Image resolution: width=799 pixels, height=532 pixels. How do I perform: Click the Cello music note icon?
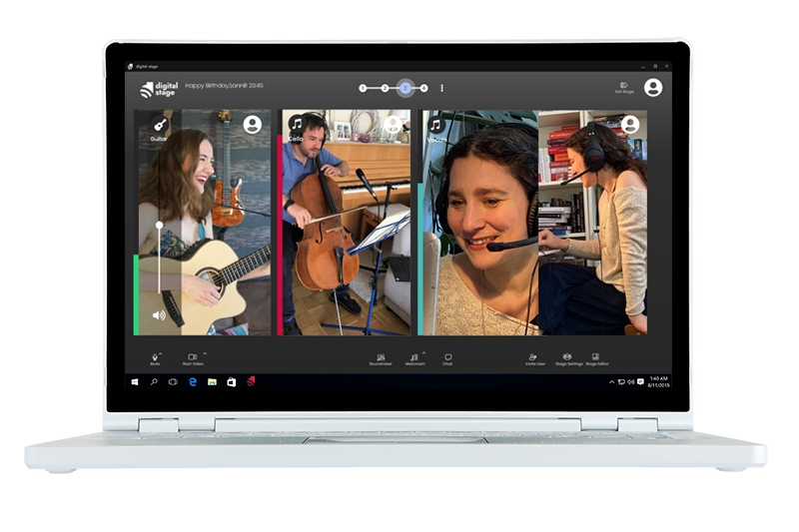point(297,124)
